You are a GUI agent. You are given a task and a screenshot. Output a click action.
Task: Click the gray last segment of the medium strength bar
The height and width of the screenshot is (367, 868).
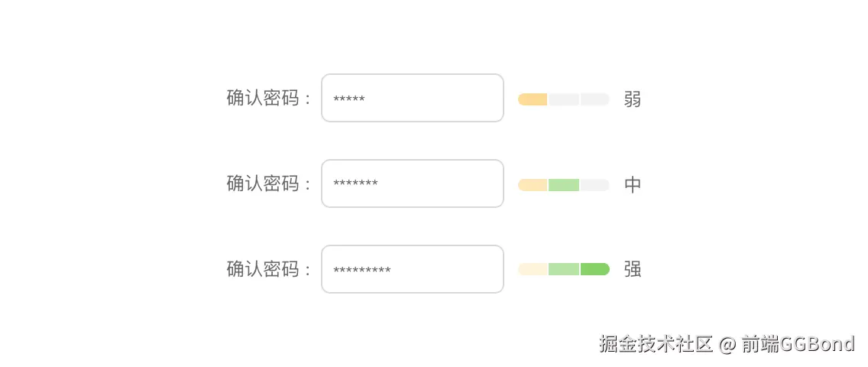[x=594, y=185]
